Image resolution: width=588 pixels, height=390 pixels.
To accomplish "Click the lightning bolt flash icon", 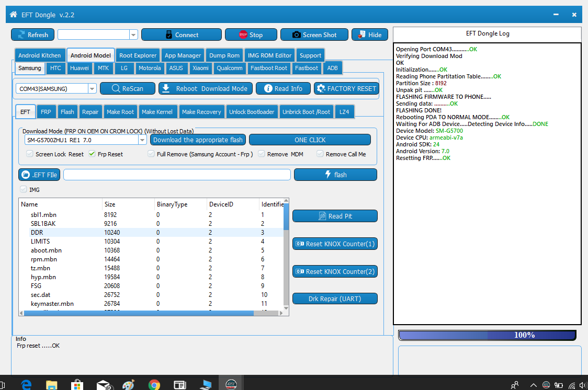I will [x=328, y=174].
